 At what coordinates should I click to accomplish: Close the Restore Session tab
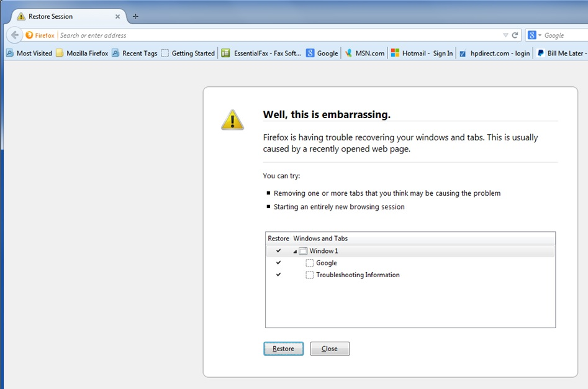(117, 17)
